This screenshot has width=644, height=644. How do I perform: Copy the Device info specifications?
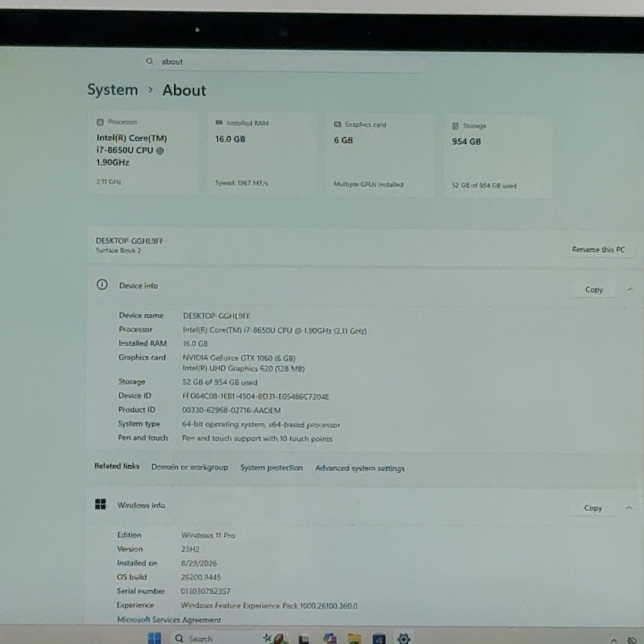coord(594,290)
